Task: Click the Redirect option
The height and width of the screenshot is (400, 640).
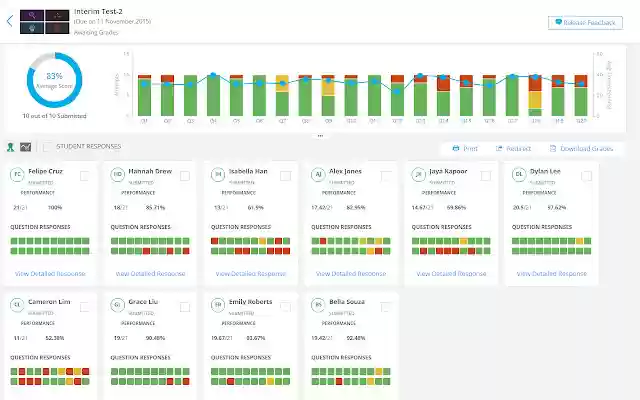Action: (x=513, y=149)
